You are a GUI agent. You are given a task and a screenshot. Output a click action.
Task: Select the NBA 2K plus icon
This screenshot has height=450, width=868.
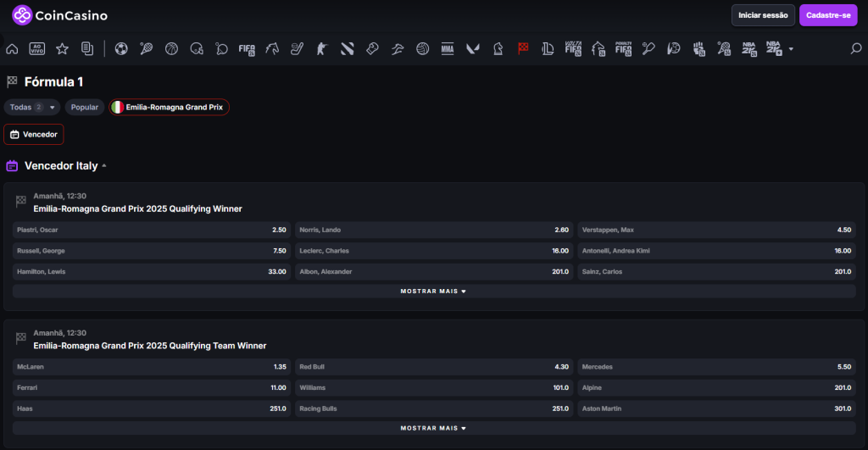point(774,48)
